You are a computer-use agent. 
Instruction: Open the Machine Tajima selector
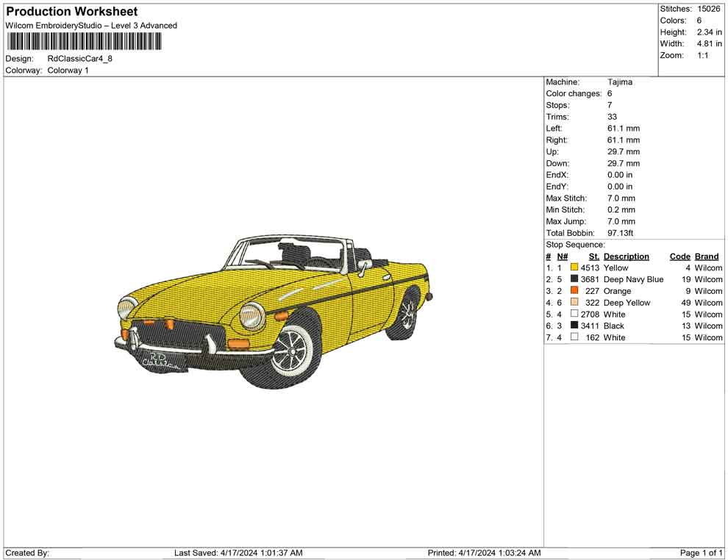[618, 82]
